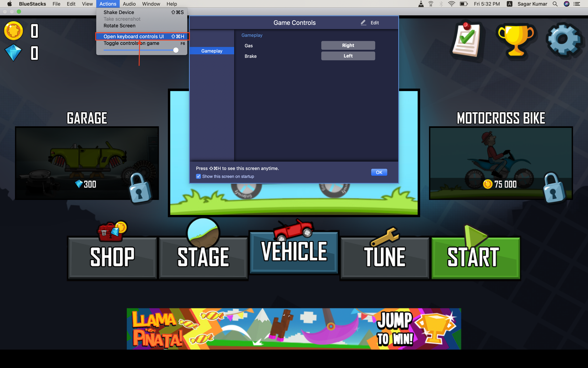Click the Right key binding for Gas
Viewport: 588px width, 368px height.
(x=348, y=45)
